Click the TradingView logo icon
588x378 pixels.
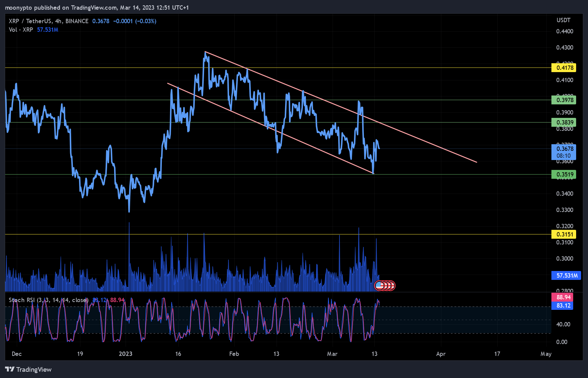10,369
